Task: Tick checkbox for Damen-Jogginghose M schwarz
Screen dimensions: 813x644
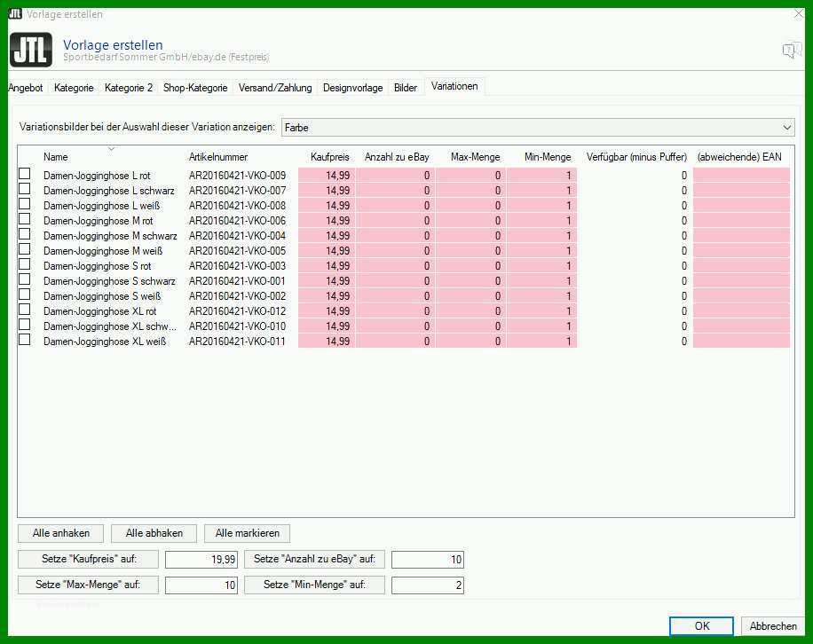Action: (24, 234)
